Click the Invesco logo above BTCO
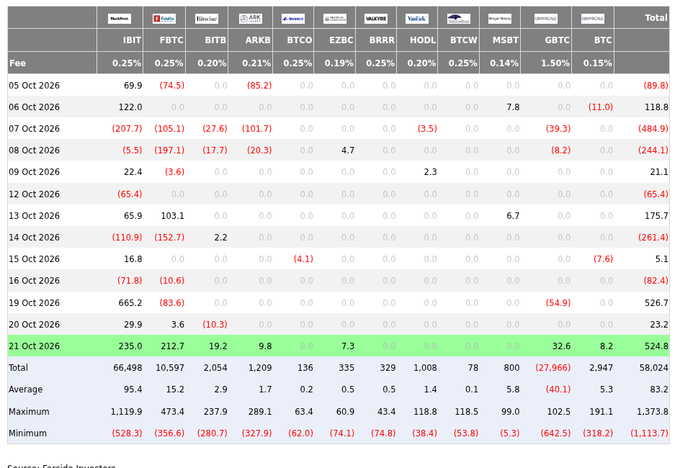680x468 pixels. pyautogui.click(x=293, y=19)
